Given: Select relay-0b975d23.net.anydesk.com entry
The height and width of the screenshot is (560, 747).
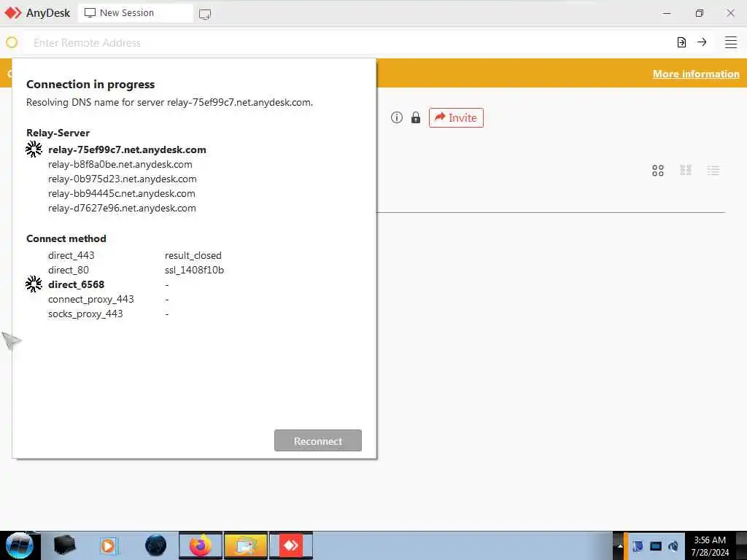Looking at the screenshot, I should (x=123, y=179).
